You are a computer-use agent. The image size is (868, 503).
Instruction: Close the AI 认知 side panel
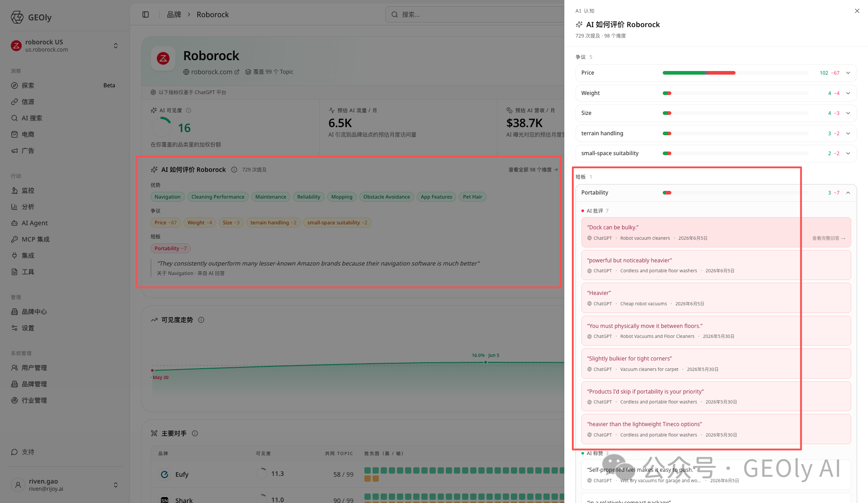857,11
